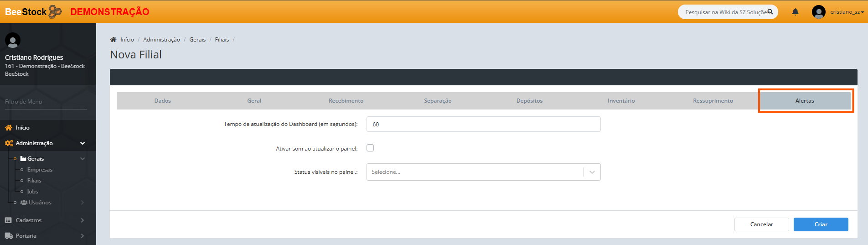Click the BeeStock honeycomb logo
This screenshot has height=245, width=868.
coord(55,12)
